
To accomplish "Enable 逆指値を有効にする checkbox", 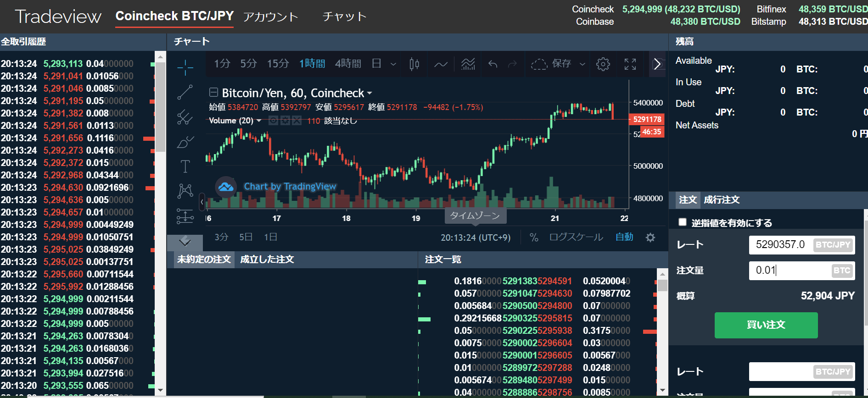I will coord(683,222).
